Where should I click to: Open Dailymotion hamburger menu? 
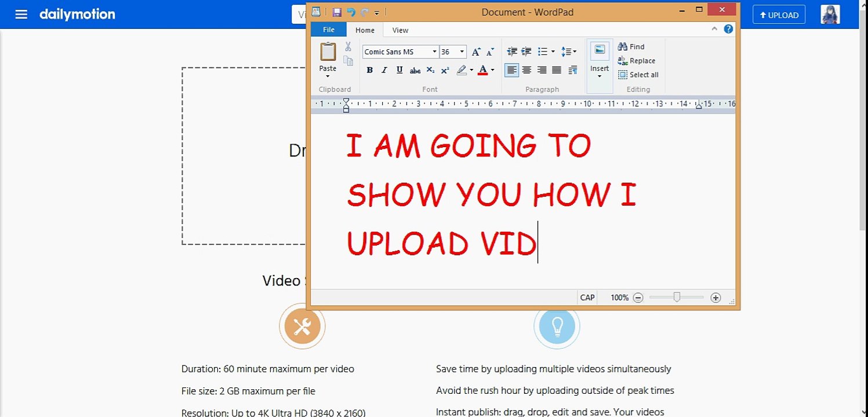[x=21, y=14]
